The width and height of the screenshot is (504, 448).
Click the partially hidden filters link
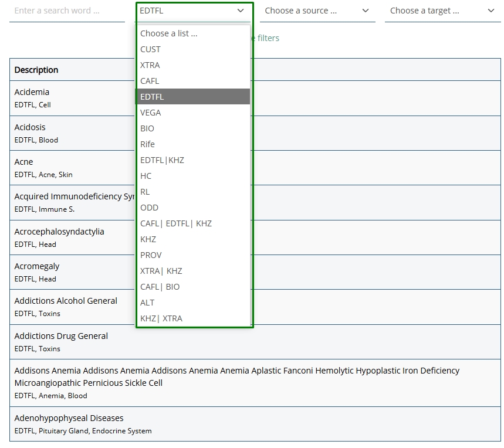(x=268, y=38)
